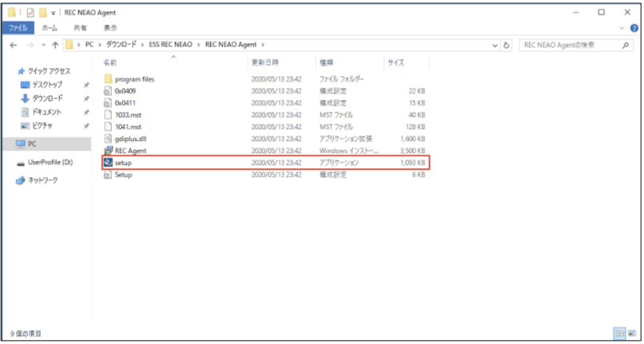The height and width of the screenshot is (344, 644).
Task: Open the Quick Access Toolbar customize dropdown
Action: tap(53, 13)
